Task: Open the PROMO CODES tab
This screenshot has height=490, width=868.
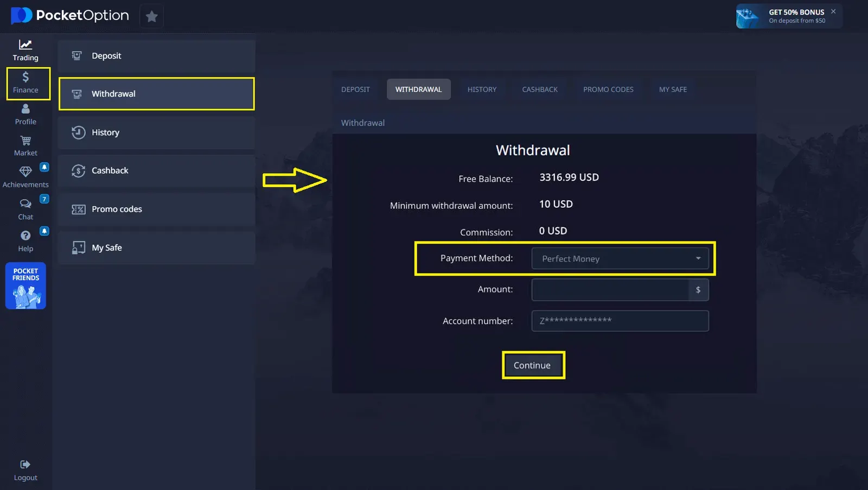Action: (608, 90)
